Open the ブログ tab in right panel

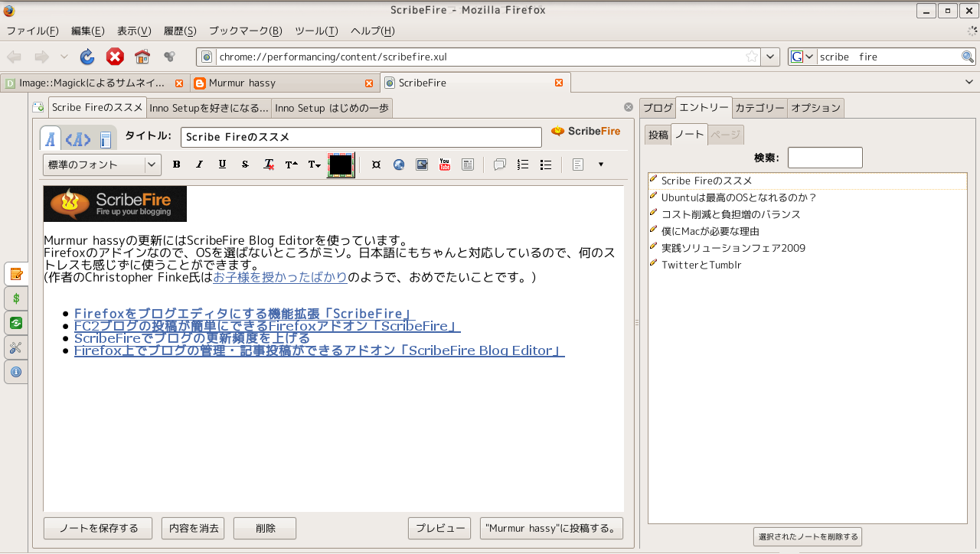(x=658, y=108)
